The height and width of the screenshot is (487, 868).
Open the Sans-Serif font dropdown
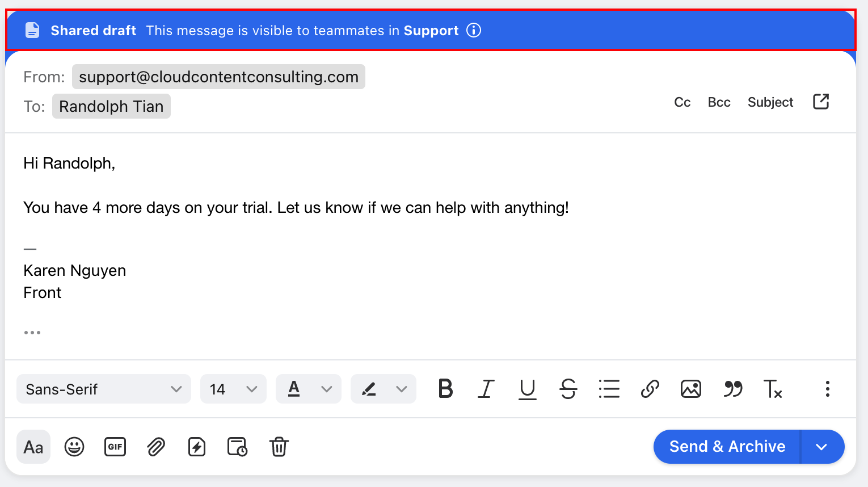[x=104, y=389]
